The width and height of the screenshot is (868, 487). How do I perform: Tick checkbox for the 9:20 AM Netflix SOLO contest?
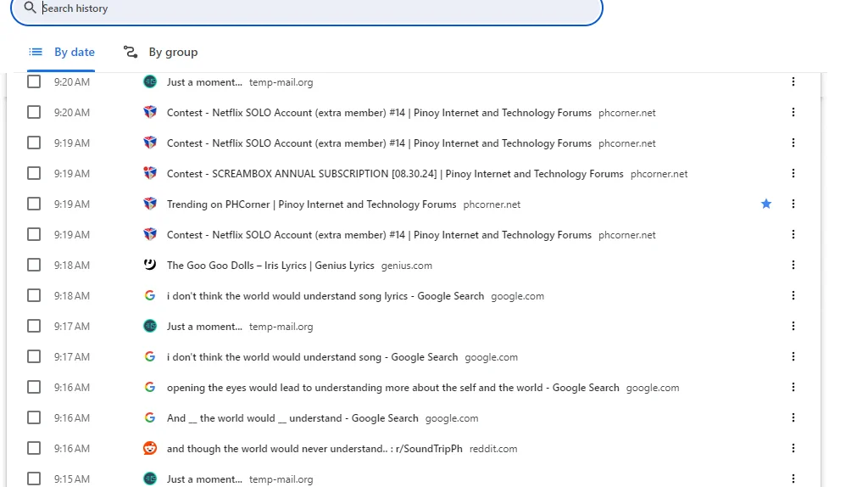[x=34, y=112]
